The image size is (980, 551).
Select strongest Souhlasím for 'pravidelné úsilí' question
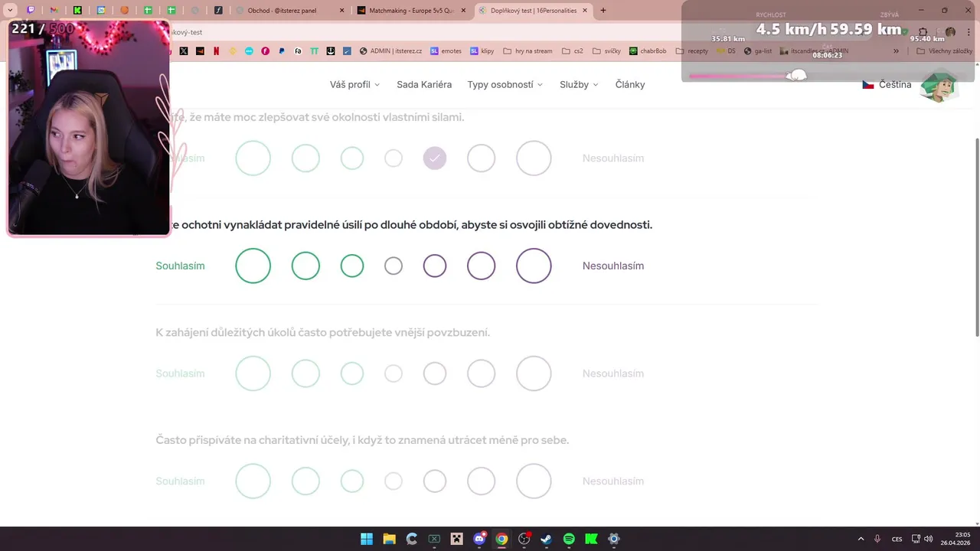click(x=253, y=266)
